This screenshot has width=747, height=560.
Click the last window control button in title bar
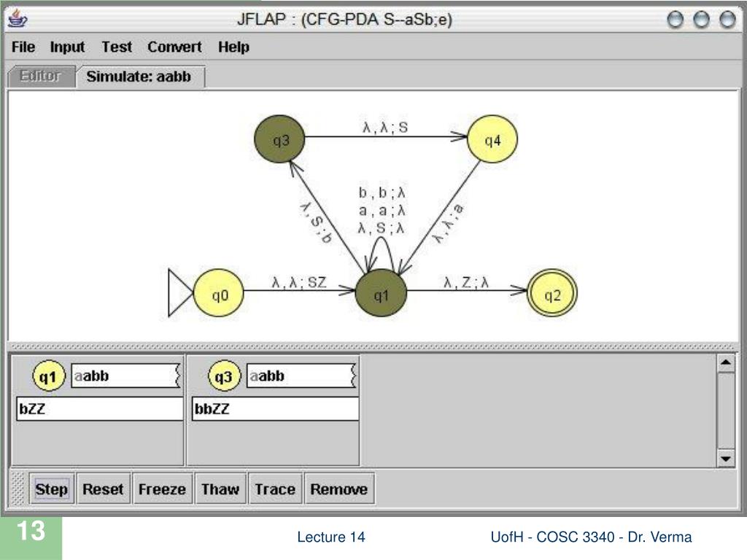727,20
